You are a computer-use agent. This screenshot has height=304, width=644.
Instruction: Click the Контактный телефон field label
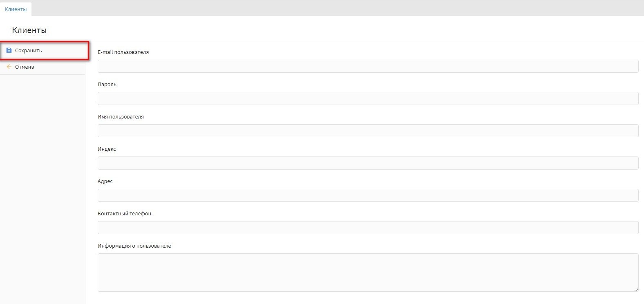tap(125, 214)
